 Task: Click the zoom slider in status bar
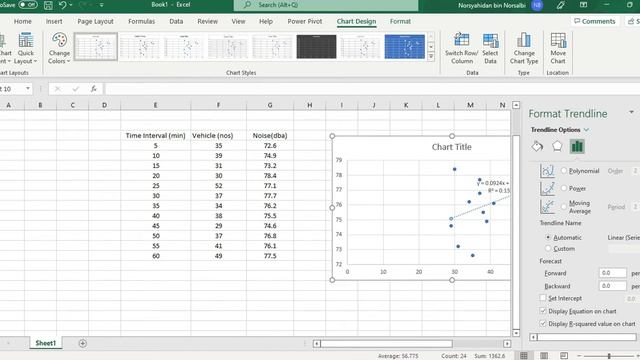(609, 356)
